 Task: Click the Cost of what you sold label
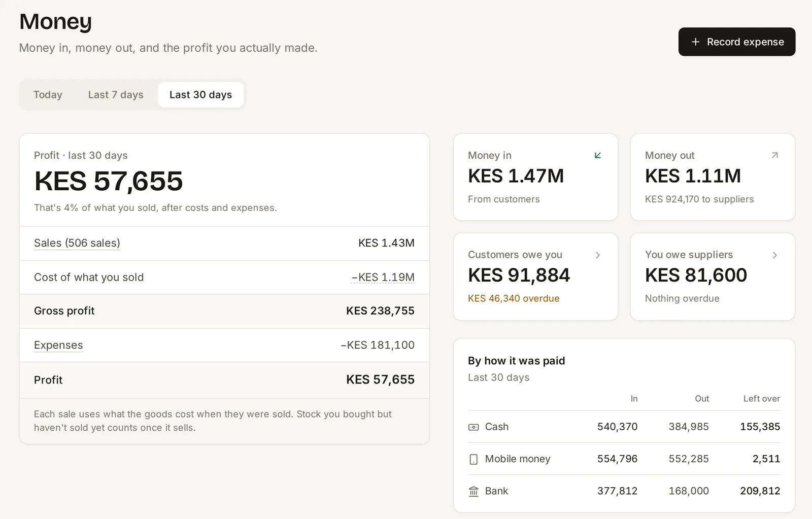[x=89, y=277]
